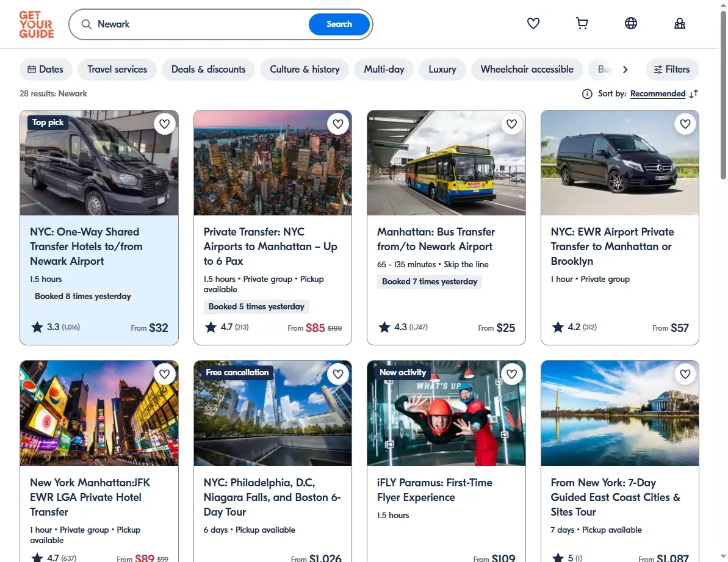Click the From $25 price
The image size is (728, 562).
point(497,328)
